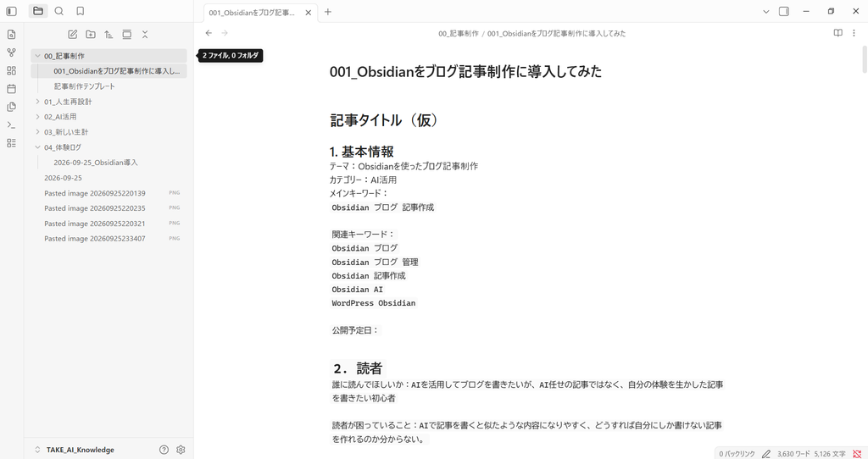Click the 3,630 ワード count
868x459 pixels.
point(793,454)
